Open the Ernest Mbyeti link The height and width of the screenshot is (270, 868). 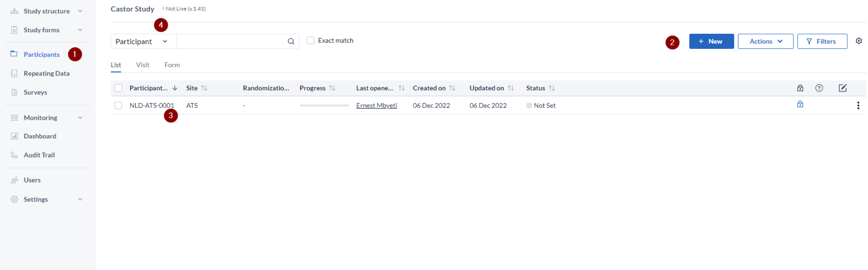(376, 106)
